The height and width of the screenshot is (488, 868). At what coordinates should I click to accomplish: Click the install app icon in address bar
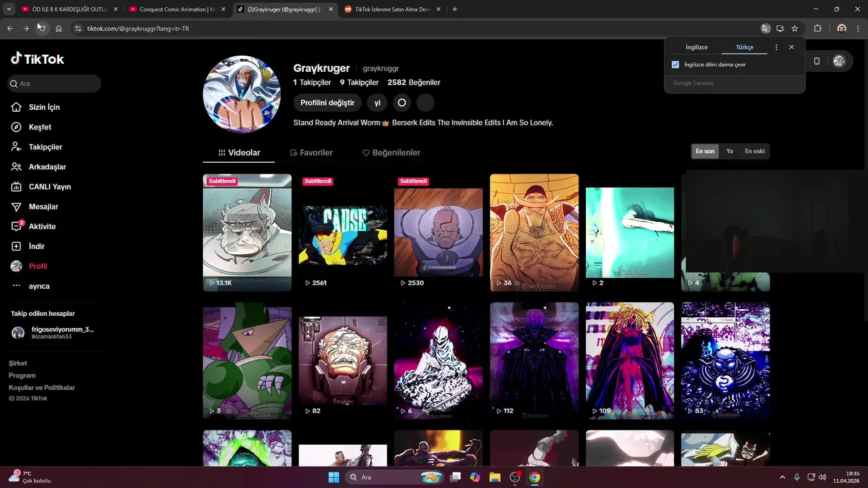coord(780,28)
